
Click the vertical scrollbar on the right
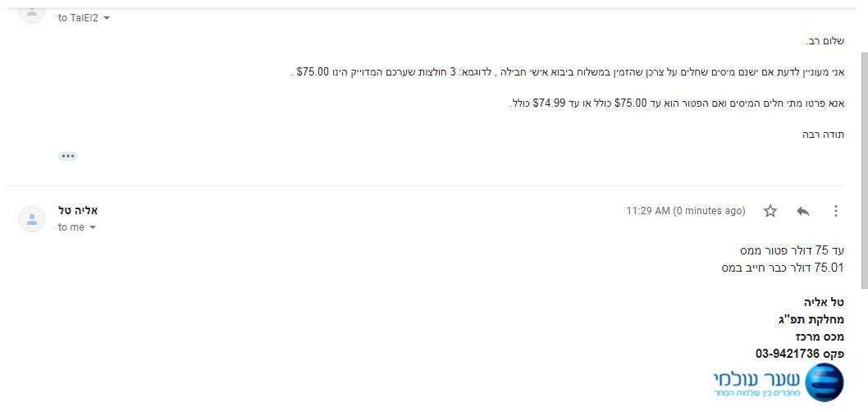pyautogui.click(x=863, y=164)
